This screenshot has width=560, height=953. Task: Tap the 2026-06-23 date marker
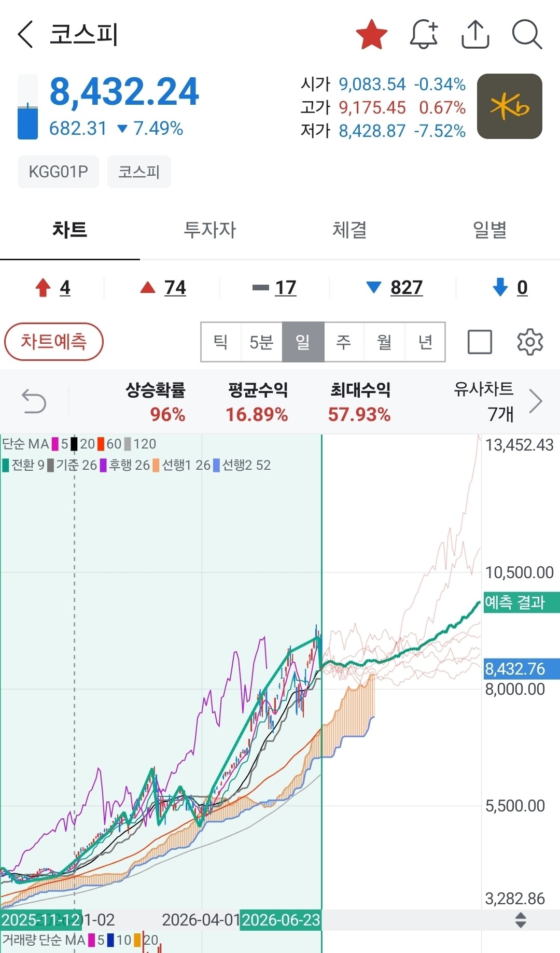[x=281, y=920]
